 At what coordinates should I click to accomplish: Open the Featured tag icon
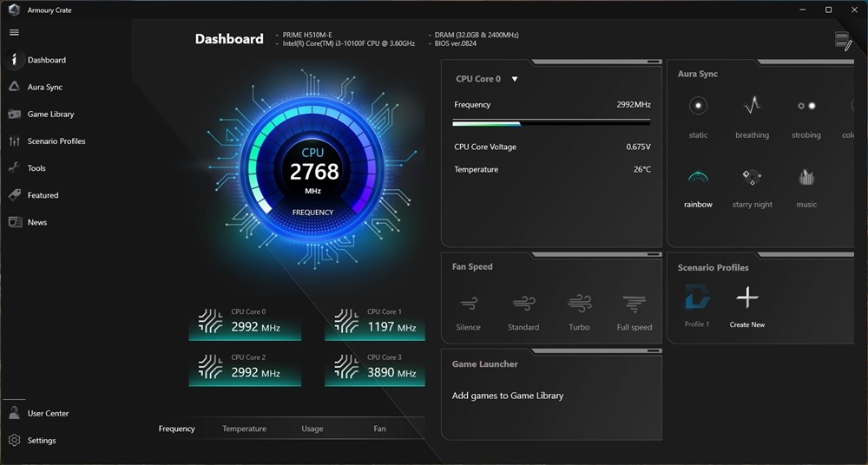coord(15,195)
